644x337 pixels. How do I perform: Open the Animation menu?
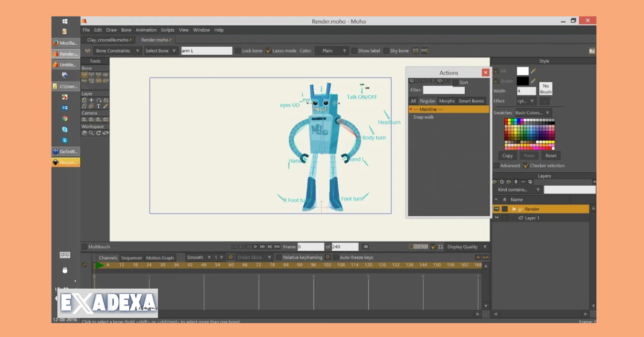pos(146,30)
